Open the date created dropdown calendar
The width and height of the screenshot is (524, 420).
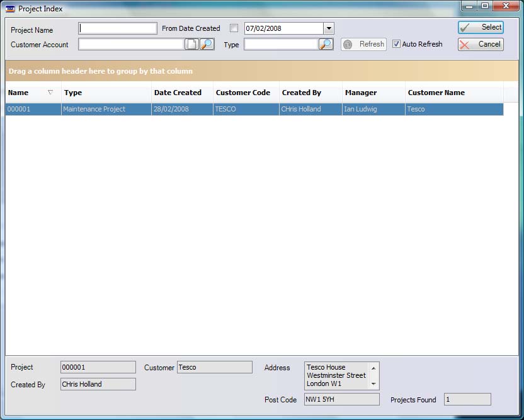[328, 28]
